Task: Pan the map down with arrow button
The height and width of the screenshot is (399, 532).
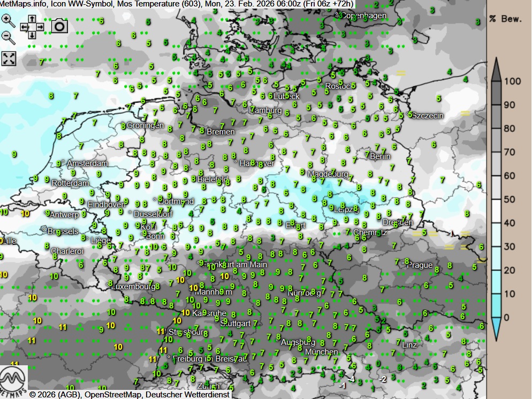Action: tap(32, 35)
